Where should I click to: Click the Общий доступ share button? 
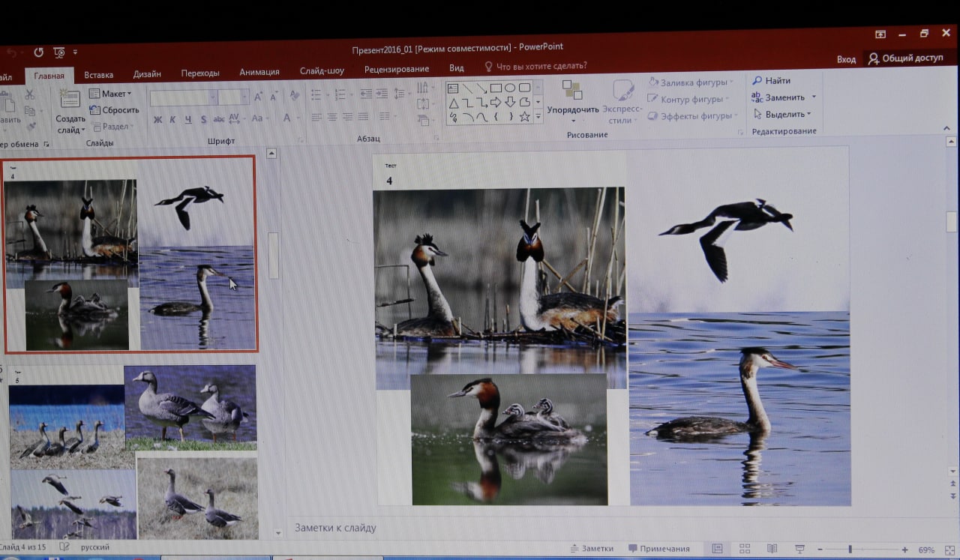905,58
